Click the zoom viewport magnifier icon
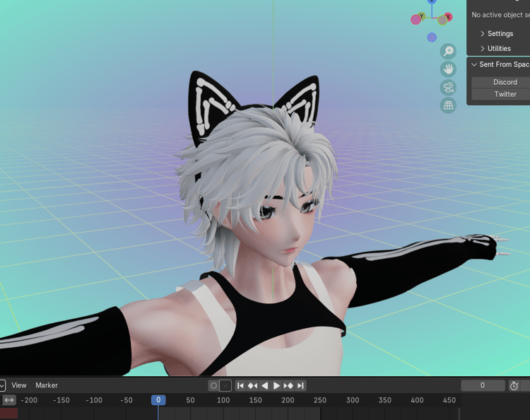Screen dimensions: 530x420 coord(448,52)
